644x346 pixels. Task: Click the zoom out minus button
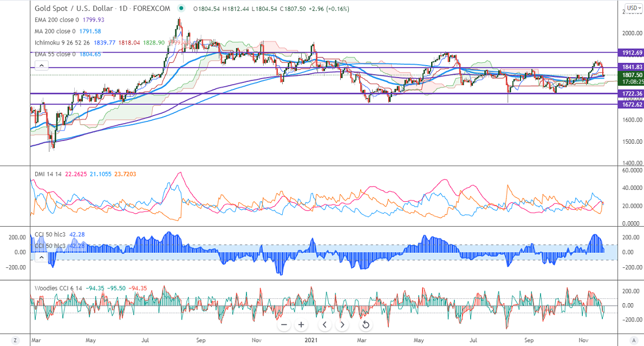click(285, 325)
